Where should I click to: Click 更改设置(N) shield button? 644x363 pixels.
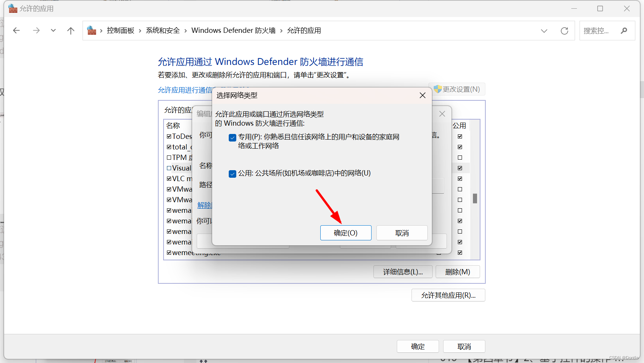click(x=457, y=89)
